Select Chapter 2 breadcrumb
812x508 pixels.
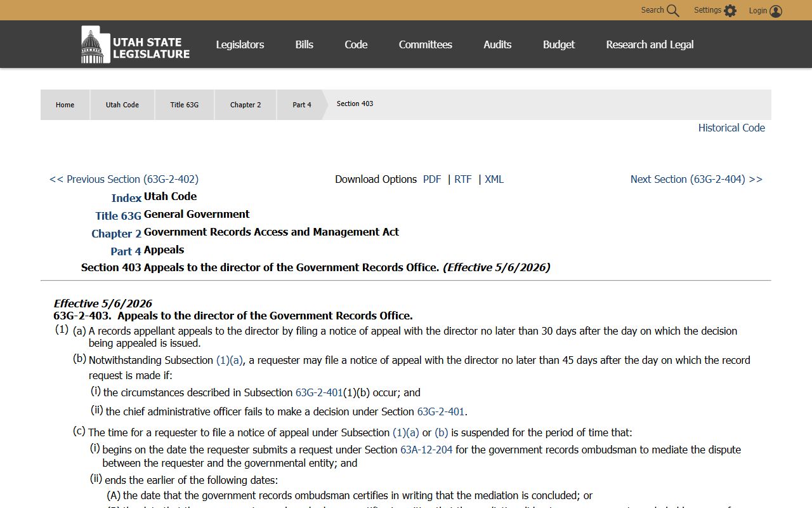coord(246,105)
